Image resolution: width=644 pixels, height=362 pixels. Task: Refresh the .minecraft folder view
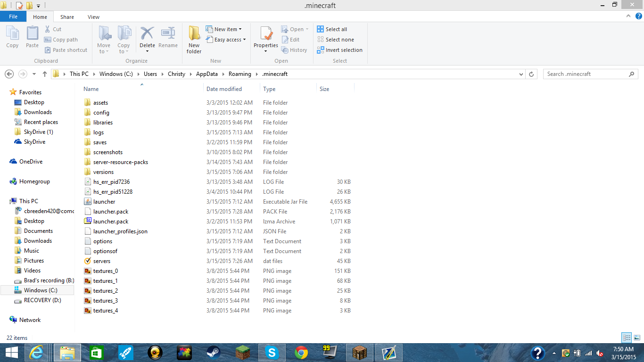(x=532, y=74)
